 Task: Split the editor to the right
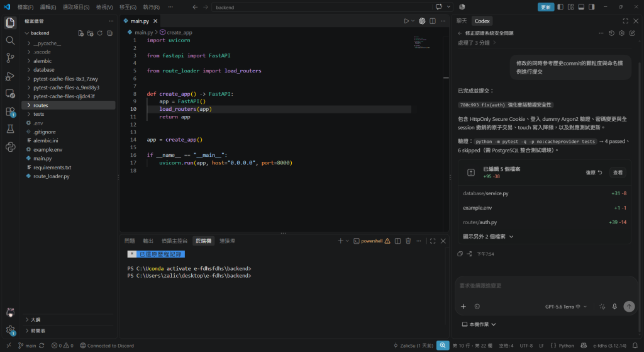click(x=433, y=21)
